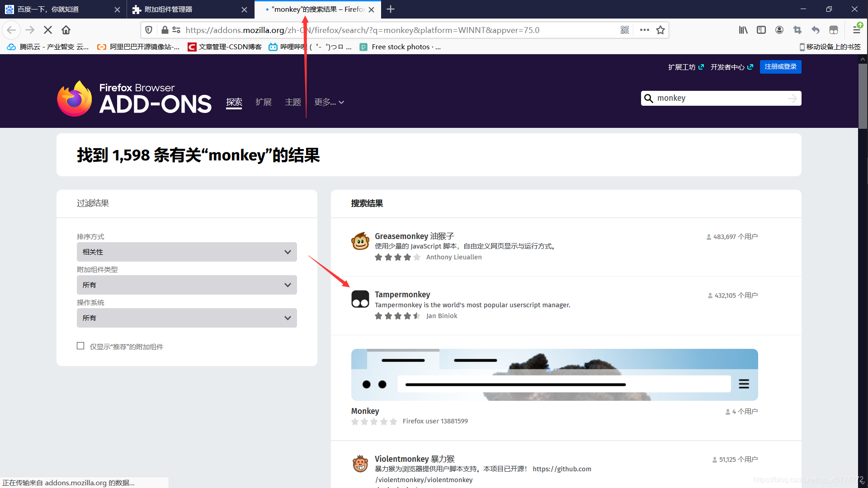Screen dimensions: 868x488
Task: Open the add-on type dropdown
Action: 187,285
